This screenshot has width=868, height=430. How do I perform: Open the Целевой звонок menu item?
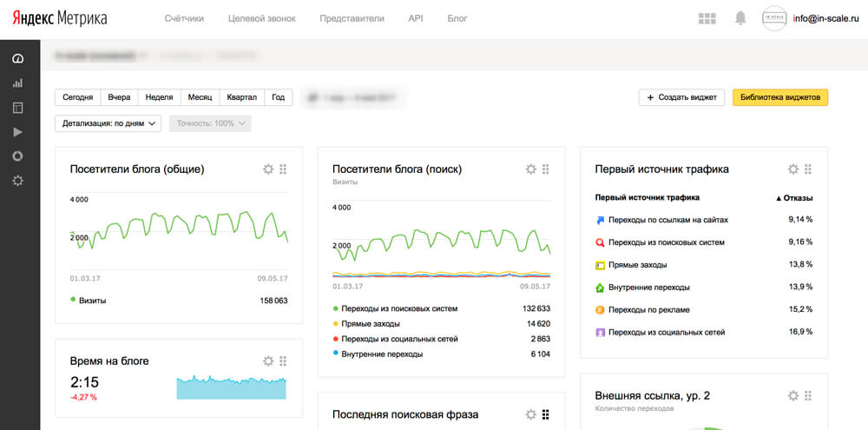coord(262,18)
